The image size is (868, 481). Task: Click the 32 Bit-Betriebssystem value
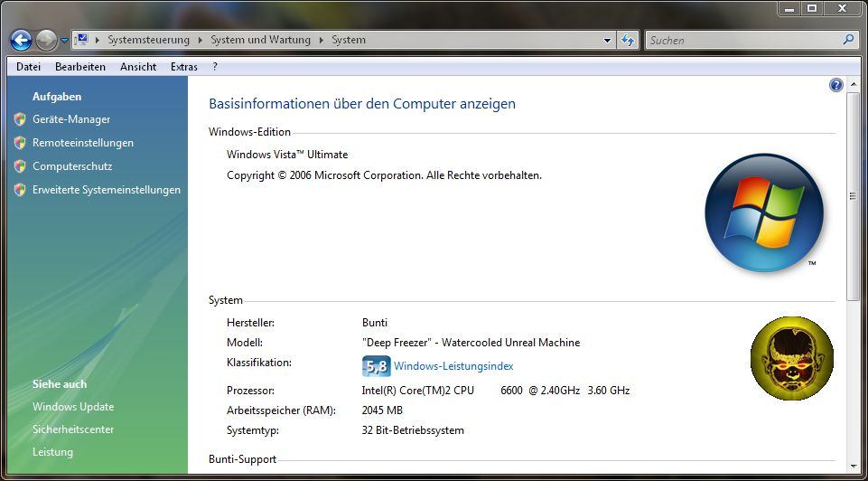[x=413, y=430]
